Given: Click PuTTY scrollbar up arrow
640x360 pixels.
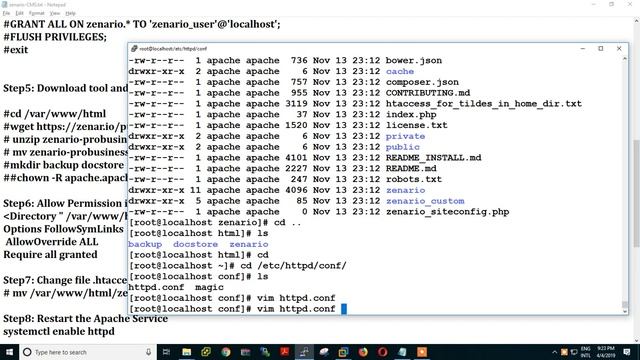Looking at the screenshot, I should click(624, 59).
